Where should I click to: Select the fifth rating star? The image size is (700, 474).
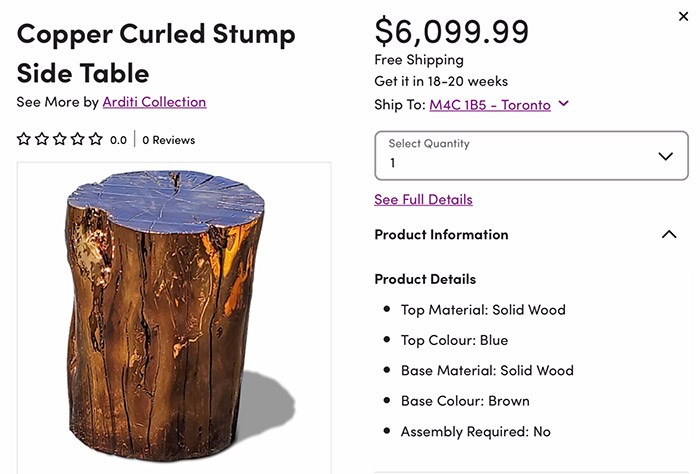[x=96, y=140]
